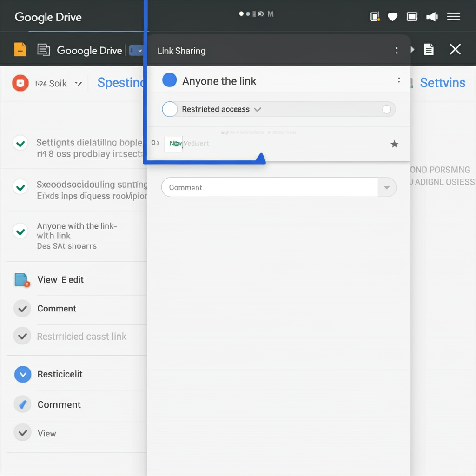This screenshot has width=476, height=476.
Task: Click the Gooogle Drive toolbar label
Action: click(x=89, y=50)
